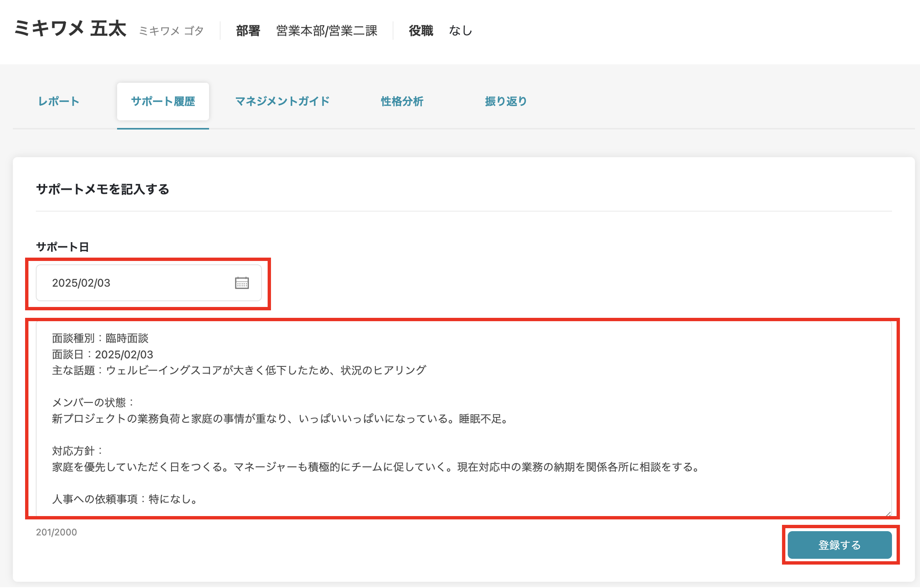
Task: Click 人事への依頼事項 line in the memo
Action: pyautogui.click(x=125, y=499)
